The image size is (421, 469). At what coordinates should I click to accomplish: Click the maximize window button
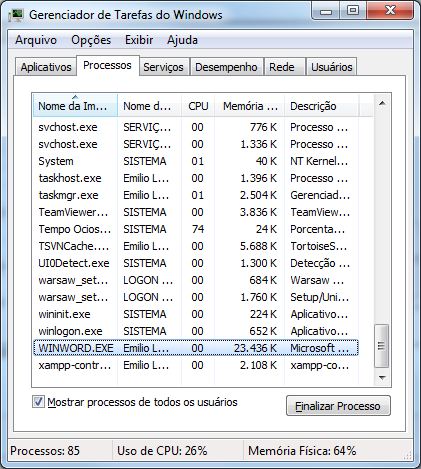point(353,11)
